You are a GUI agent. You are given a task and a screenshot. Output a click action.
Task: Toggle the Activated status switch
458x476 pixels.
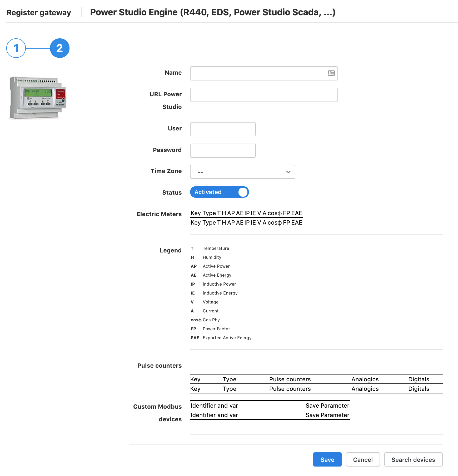219,192
